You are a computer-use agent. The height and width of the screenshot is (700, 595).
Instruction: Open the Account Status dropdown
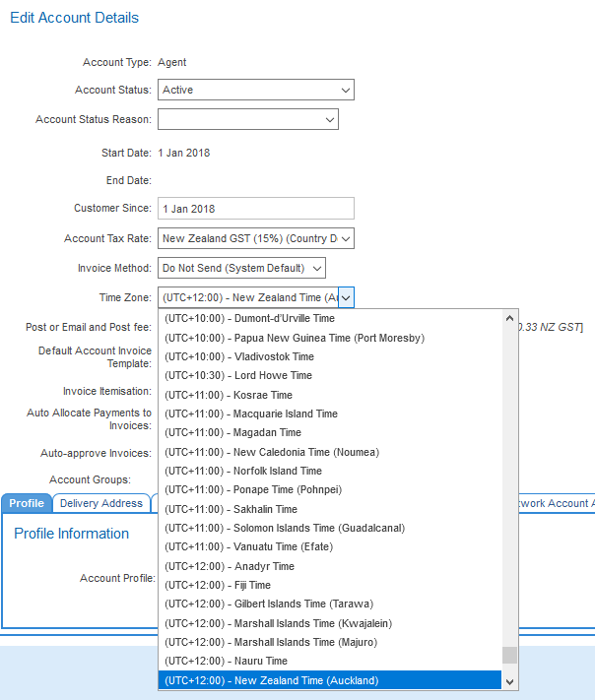click(255, 90)
